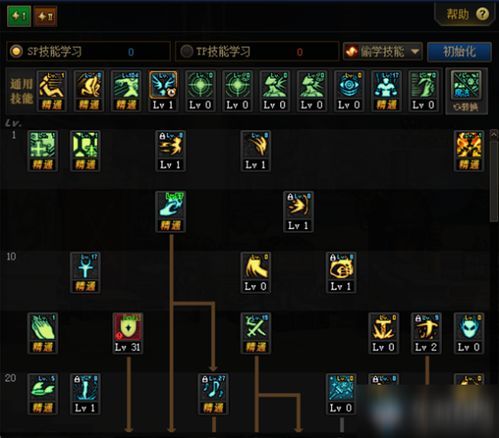Click the dropdown arrow beside 偷学技能
Viewport: 499px width, 438px height.
click(x=415, y=52)
